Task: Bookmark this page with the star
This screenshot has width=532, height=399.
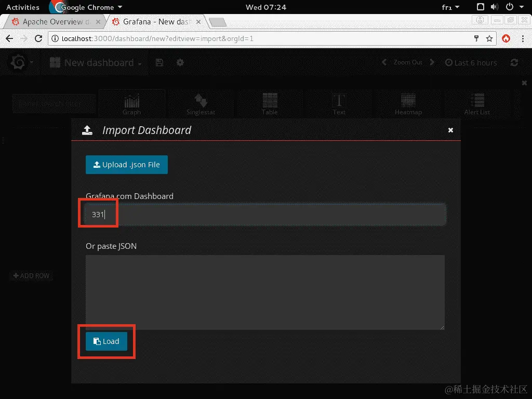Action: click(489, 38)
